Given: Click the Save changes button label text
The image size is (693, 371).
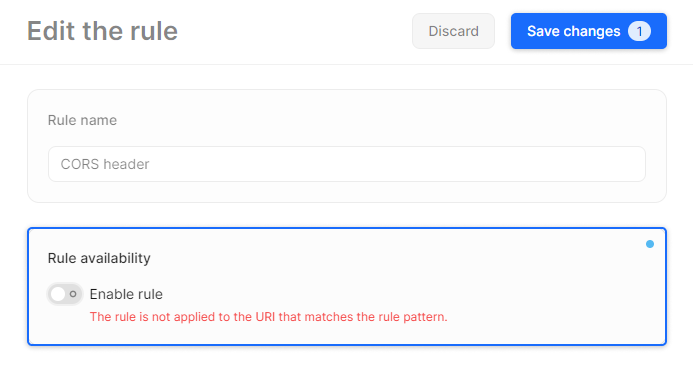Looking at the screenshot, I should tap(574, 31).
